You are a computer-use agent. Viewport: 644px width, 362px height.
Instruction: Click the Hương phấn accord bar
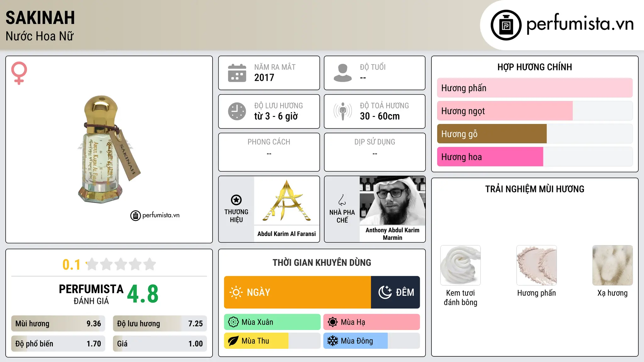(x=535, y=88)
